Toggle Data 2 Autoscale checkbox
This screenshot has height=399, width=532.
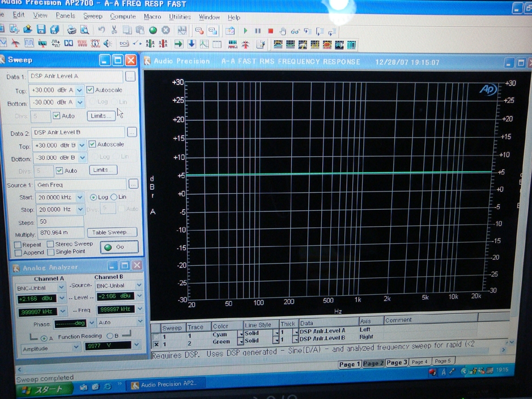pos(92,144)
